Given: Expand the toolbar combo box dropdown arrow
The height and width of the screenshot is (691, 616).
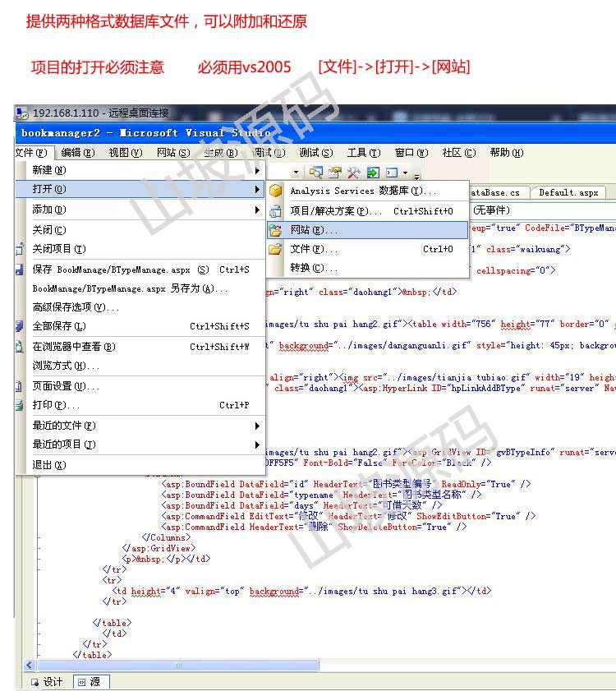Looking at the screenshot, I should click(296, 173).
